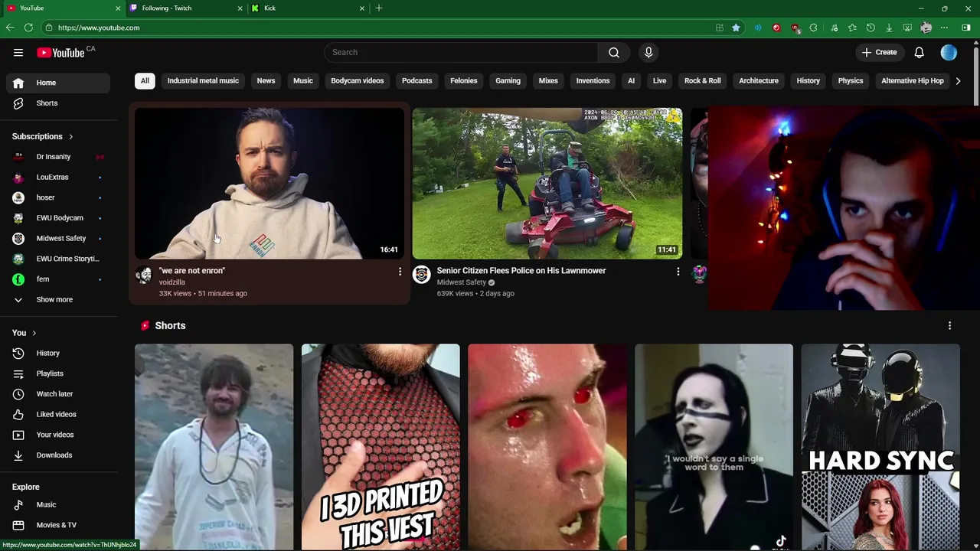Click Midwest Safety channel avatar

click(422, 275)
